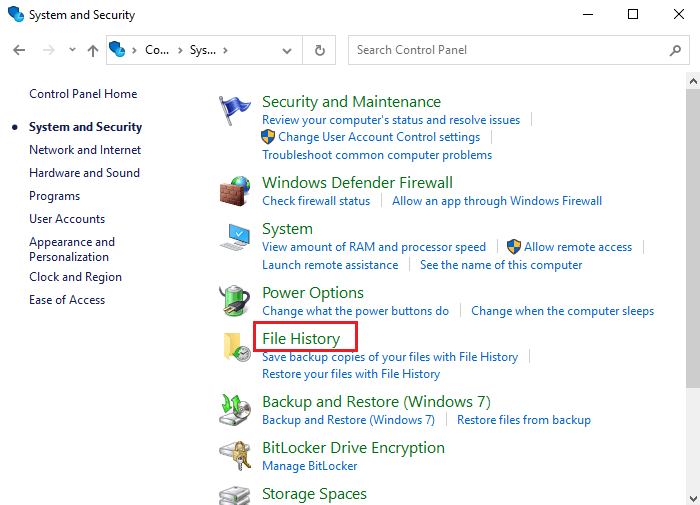This screenshot has height=505, width=700.
Task: Open Windows Defender Firewall heading
Action: pos(357,183)
